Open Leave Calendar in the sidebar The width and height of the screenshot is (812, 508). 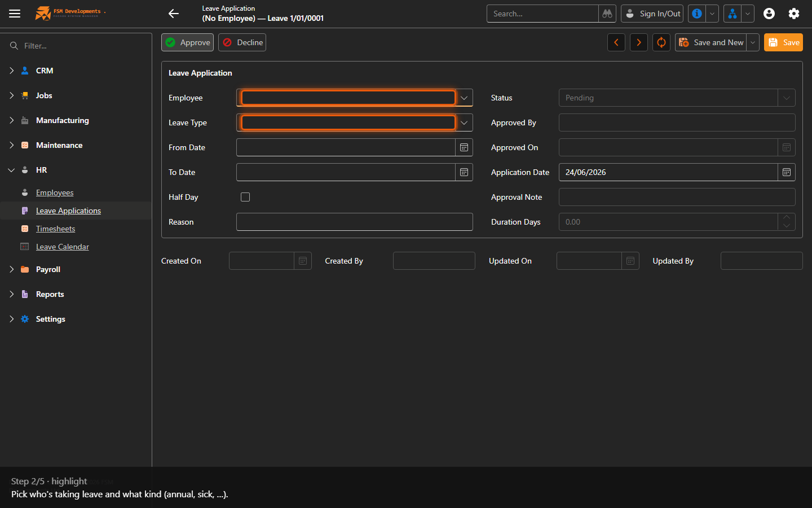63,247
